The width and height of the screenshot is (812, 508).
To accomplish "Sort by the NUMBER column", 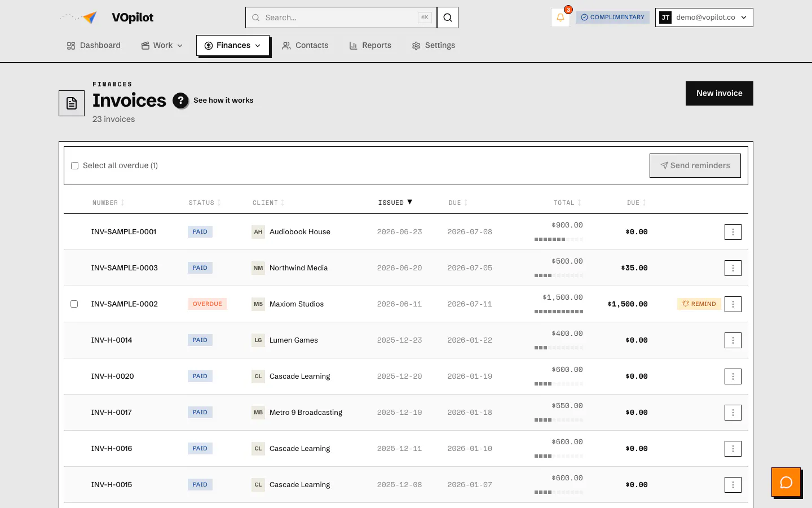I will point(108,203).
